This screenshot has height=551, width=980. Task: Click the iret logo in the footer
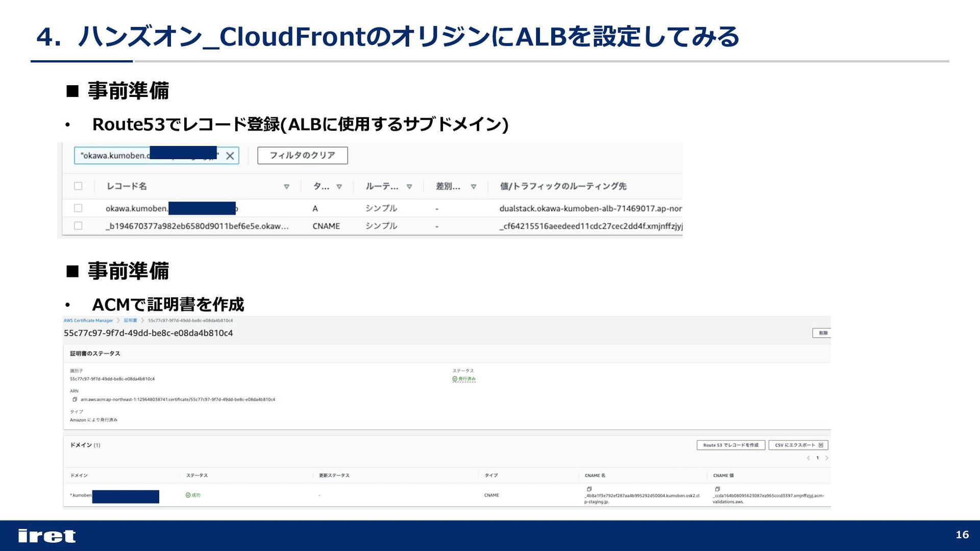[x=47, y=536]
